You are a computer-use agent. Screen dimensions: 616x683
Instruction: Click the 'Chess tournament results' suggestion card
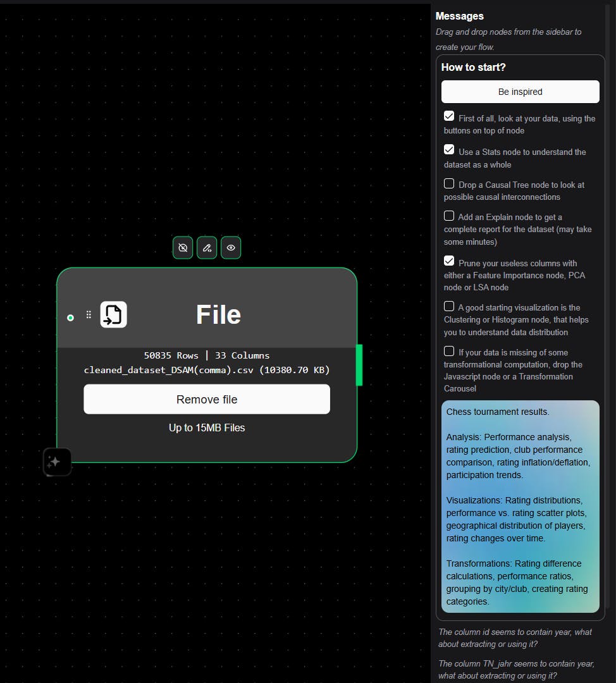pos(520,507)
